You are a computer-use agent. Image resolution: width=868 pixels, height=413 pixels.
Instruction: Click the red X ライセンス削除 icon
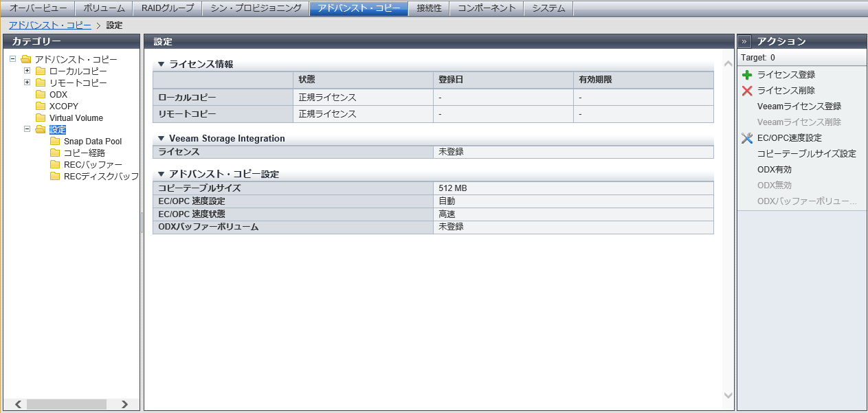[747, 91]
